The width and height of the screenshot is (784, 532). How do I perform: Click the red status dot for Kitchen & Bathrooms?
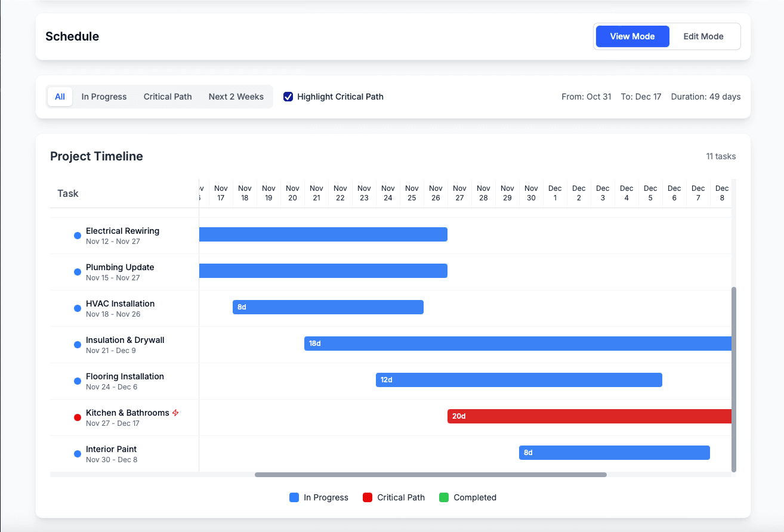77,417
